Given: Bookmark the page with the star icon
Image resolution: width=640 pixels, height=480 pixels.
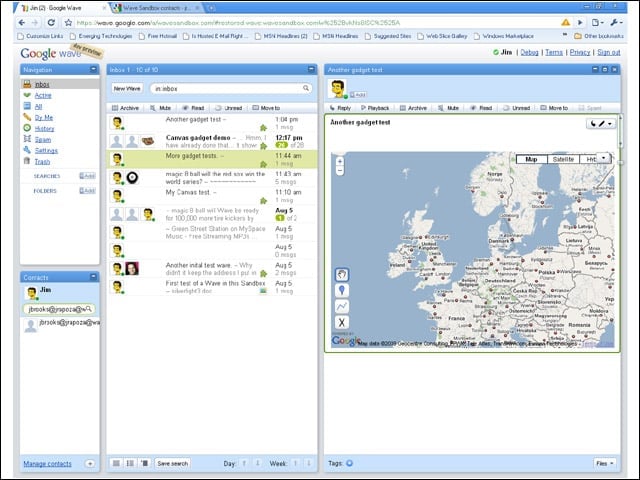Looking at the screenshot, I should pos(68,23).
